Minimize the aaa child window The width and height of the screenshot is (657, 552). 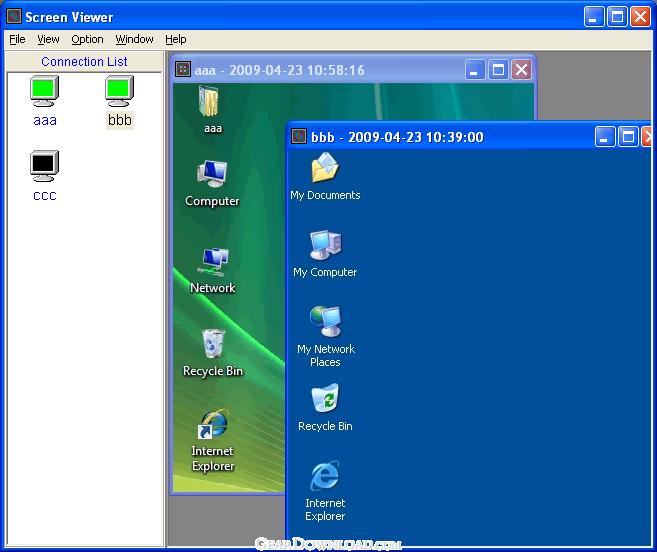[475, 70]
